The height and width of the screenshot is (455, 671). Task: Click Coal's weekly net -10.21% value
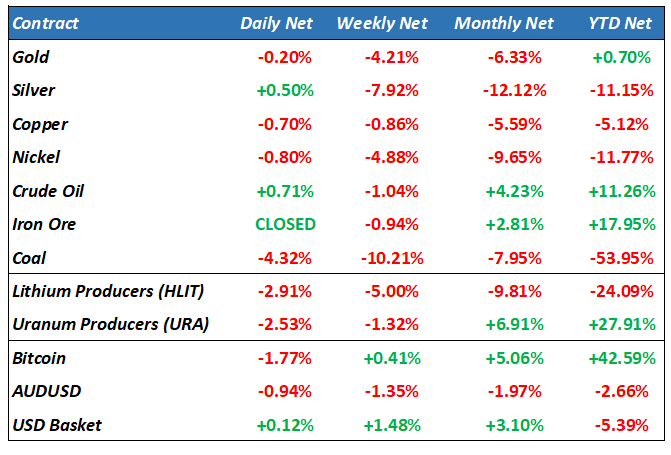tap(390, 258)
